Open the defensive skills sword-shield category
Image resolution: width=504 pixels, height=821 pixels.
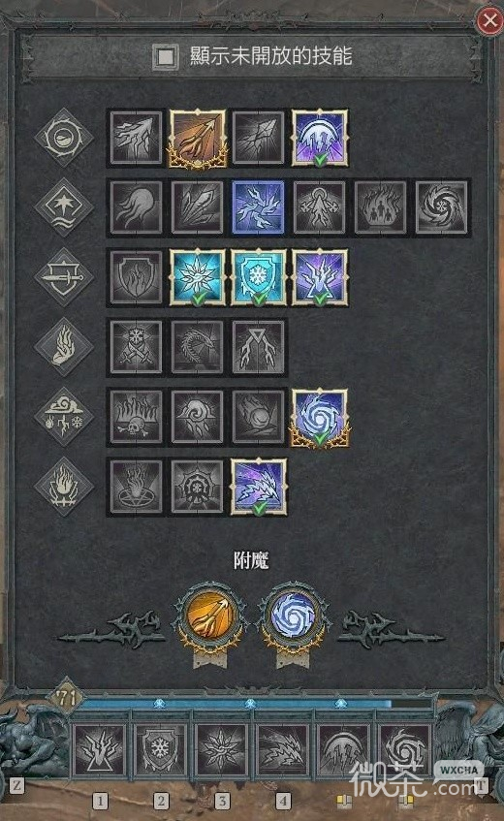coord(64,277)
